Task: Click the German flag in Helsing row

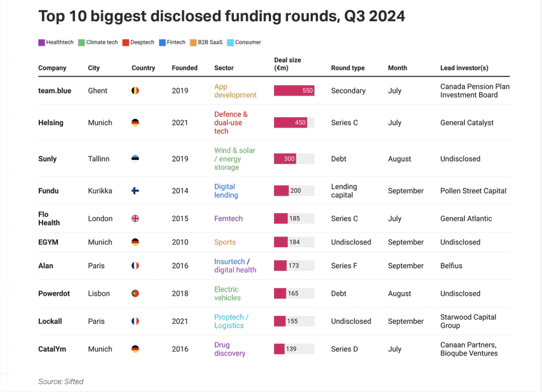Action: pyautogui.click(x=135, y=123)
